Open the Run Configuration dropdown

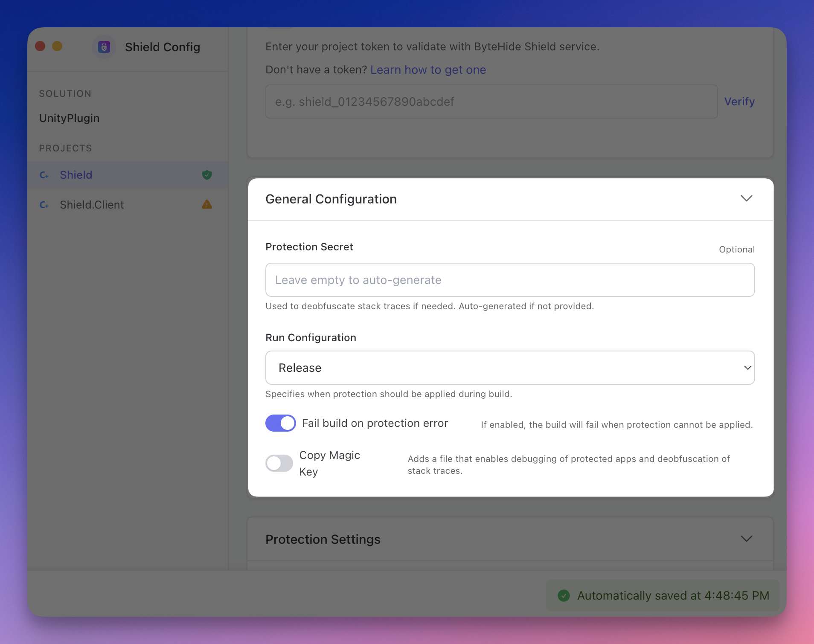pos(510,368)
